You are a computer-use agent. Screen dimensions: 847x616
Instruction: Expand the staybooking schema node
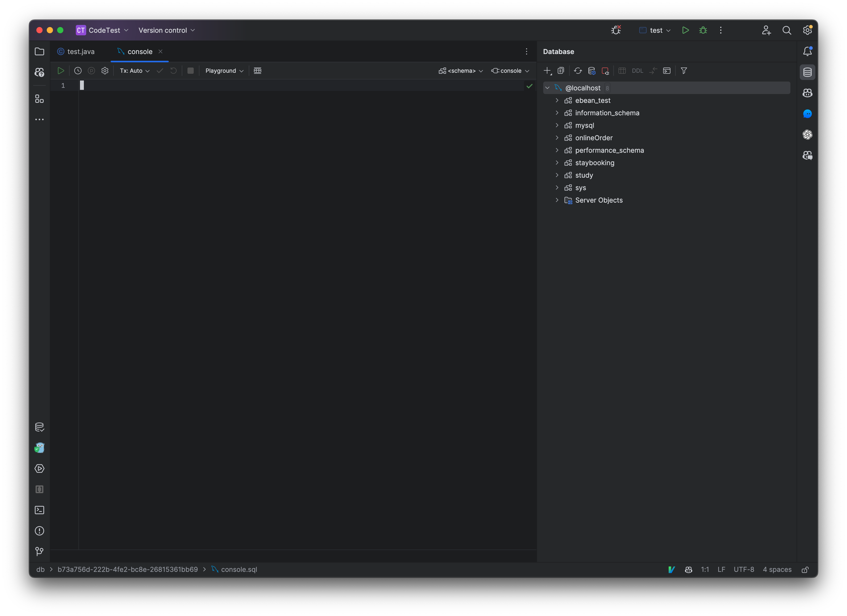[557, 163]
